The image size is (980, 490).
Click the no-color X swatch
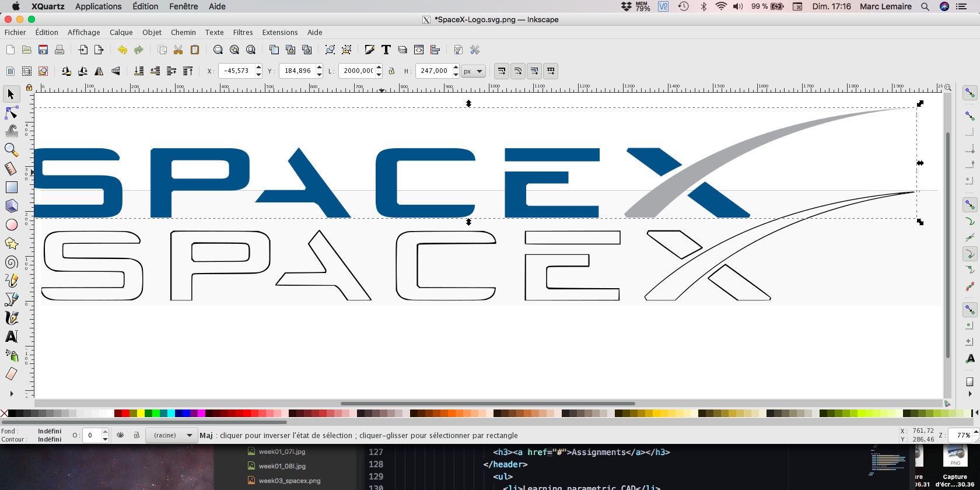tap(4, 414)
